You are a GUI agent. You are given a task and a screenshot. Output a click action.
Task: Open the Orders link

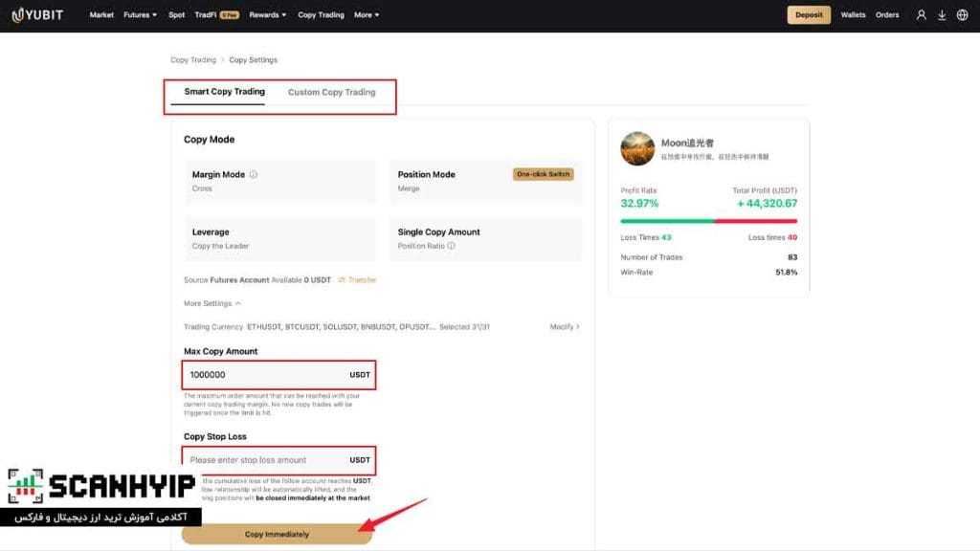tap(887, 15)
